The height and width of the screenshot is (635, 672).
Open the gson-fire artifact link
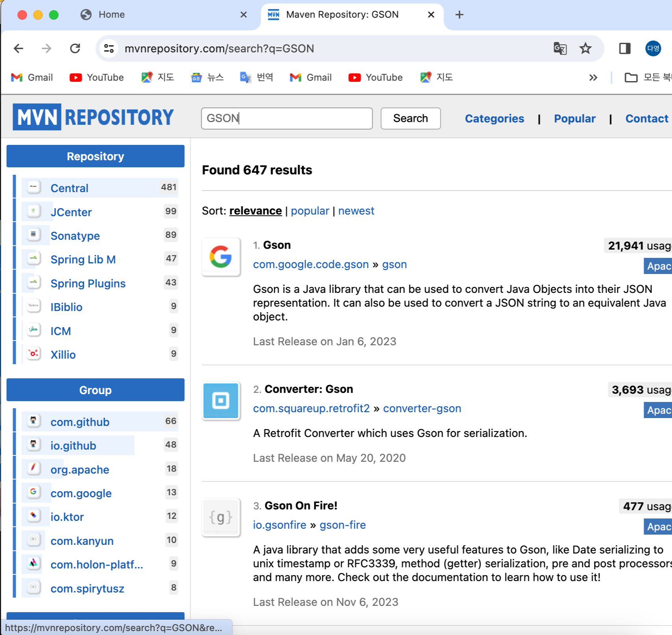pyautogui.click(x=343, y=525)
